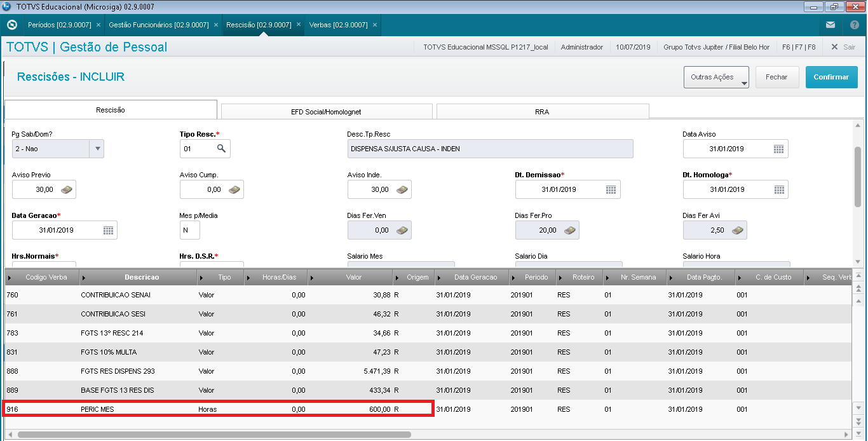This screenshot has width=868, height=441.
Task: Open the mail notifications icon
Action: (831, 25)
